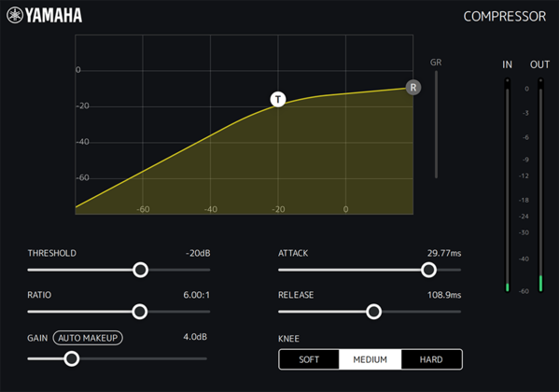Viewport: 560px width, 392px height.
Task: Select the R ratio handle on the graph
Action: click(x=413, y=87)
